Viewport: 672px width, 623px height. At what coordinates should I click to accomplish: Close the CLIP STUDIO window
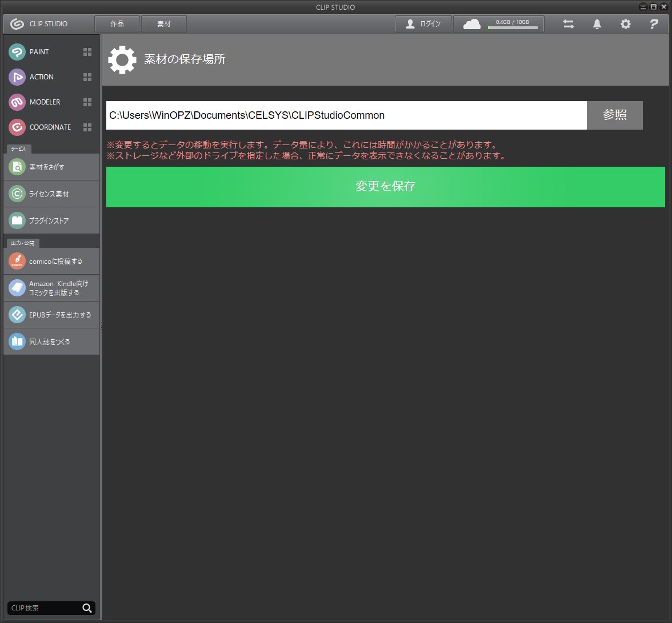664,7
